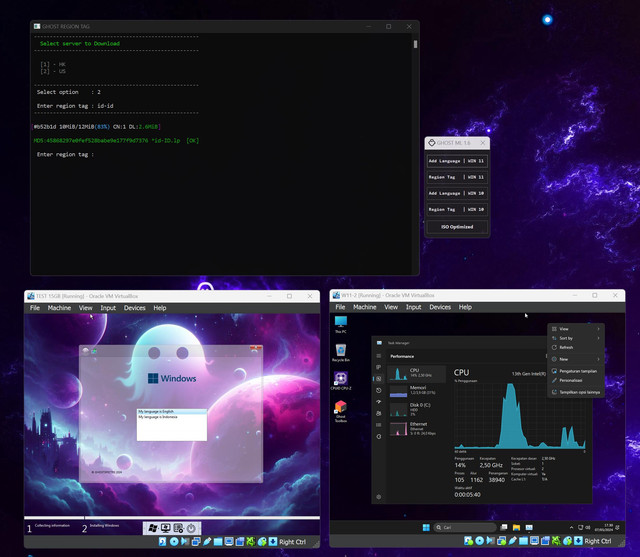
Task: Click Region Tag WIN 11 button
Action: [457, 177]
